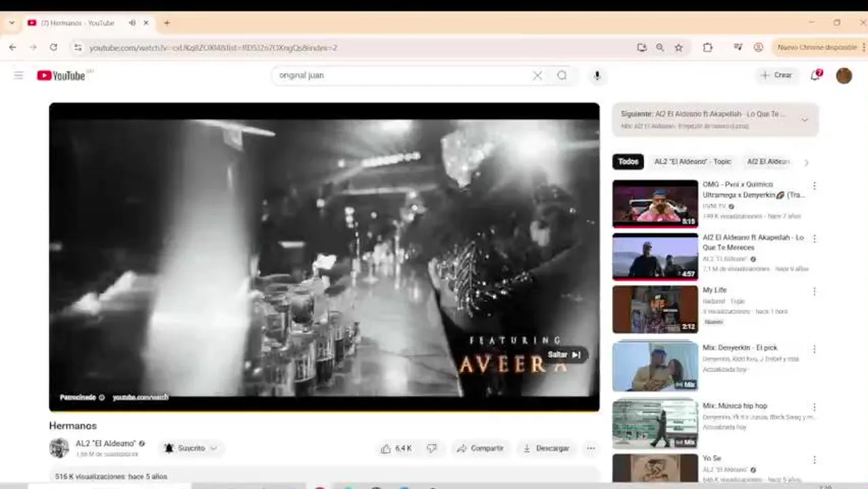Screen dimensions: 868x489
Task: Open options menu for Lo Que Te Mereces
Action: click(x=814, y=239)
